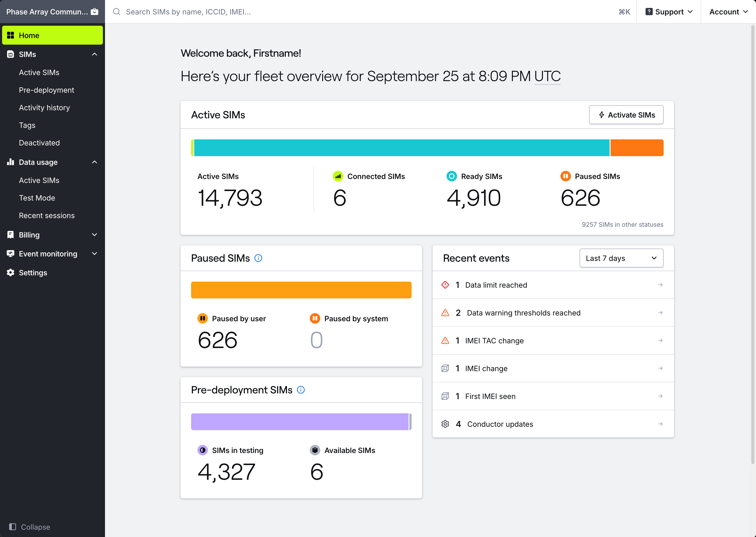Open Tags in sidebar
Viewport: 756px width, 537px height.
(27, 125)
